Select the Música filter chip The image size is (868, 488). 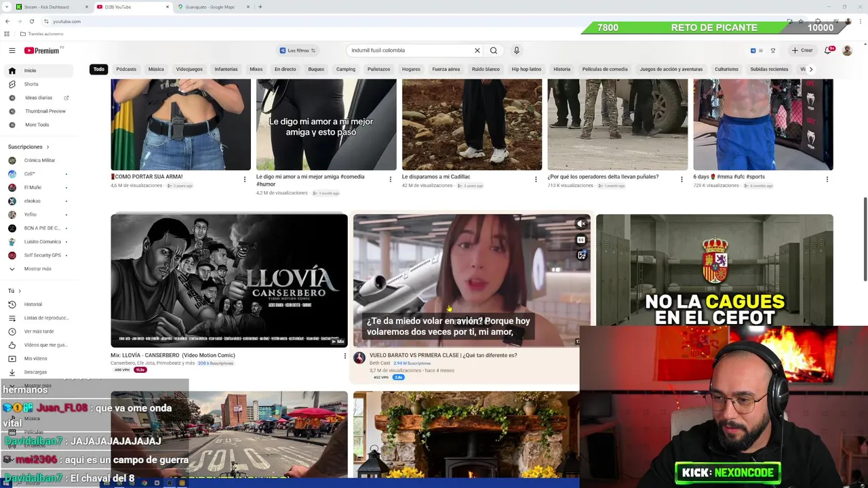[156, 69]
